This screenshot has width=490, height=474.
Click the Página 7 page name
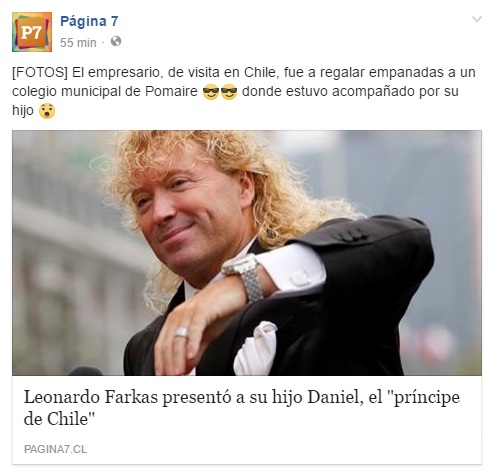(89, 21)
